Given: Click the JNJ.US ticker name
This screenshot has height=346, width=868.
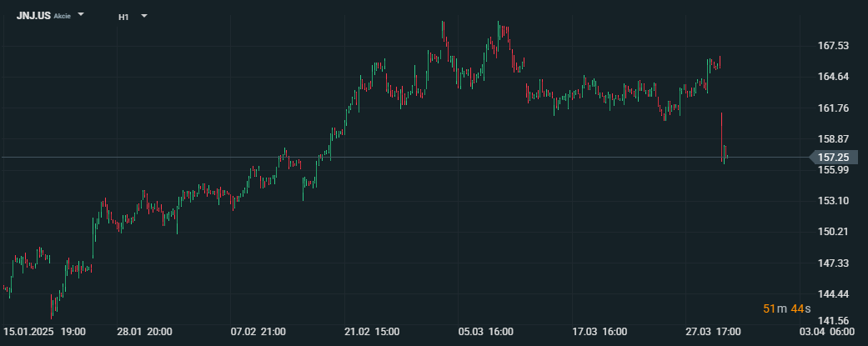Looking at the screenshot, I should point(33,16).
